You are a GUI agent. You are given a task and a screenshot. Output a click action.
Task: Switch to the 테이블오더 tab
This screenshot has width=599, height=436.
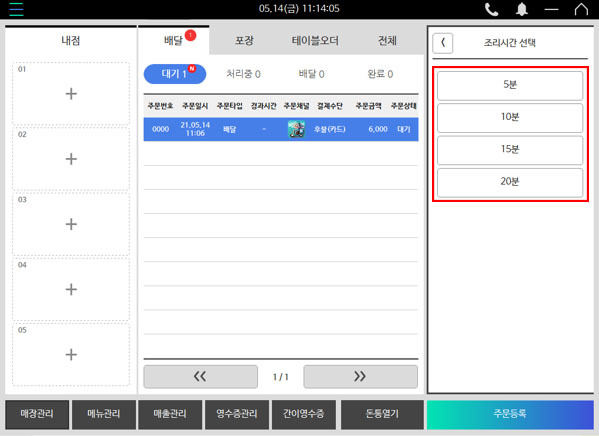click(x=316, y=41)
